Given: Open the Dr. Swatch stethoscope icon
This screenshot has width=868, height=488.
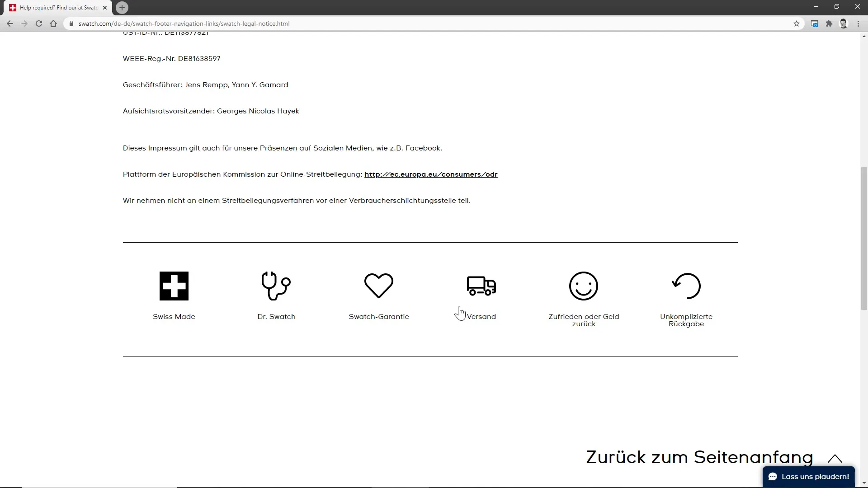Looking at the screenshot, I should (276, 286).
